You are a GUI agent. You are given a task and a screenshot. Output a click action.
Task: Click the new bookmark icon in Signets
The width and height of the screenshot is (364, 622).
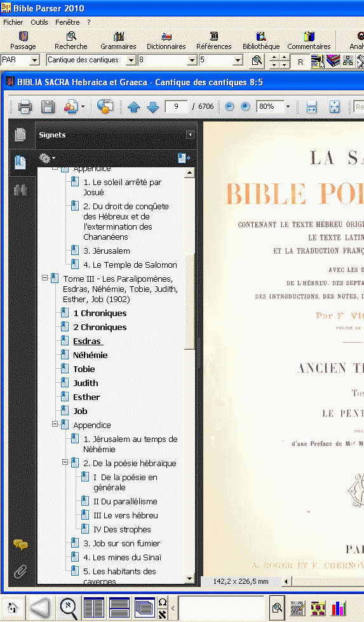(184, 158)
